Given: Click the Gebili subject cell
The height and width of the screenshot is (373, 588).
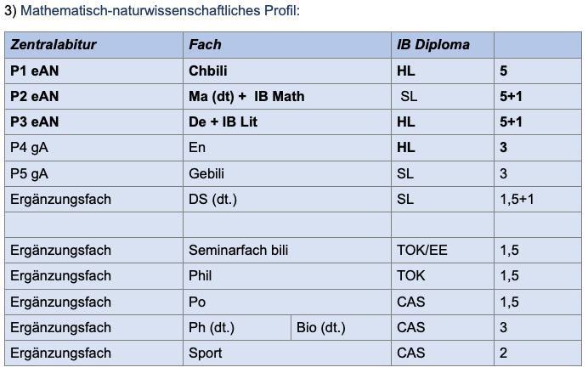Looking at the screenshot, I should [287, 173].
